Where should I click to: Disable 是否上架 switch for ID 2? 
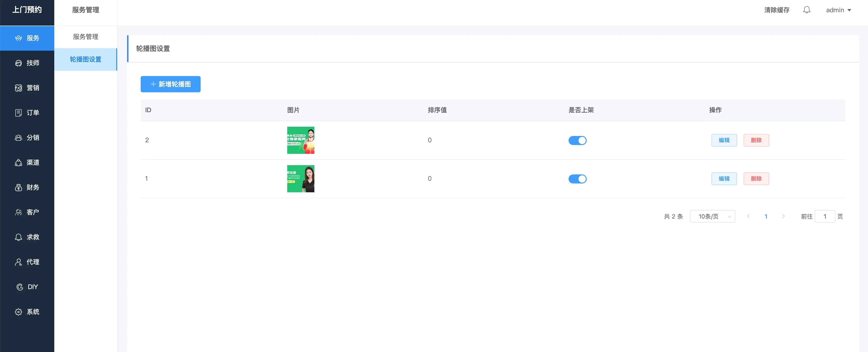[x=577, y=140]
